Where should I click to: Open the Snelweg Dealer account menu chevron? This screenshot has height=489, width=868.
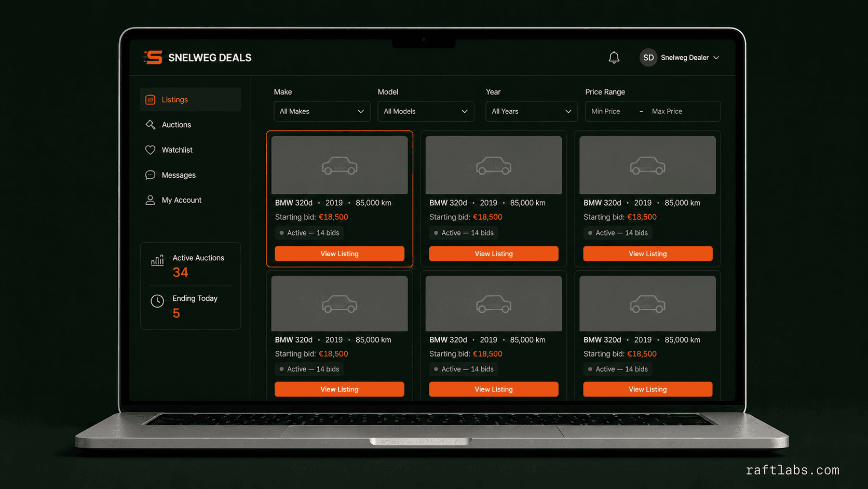716,58
